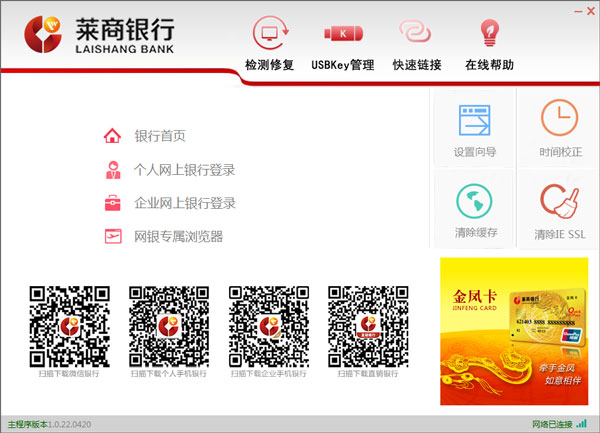Click the QR code for 扫描下载微信银行

(70, 326)
